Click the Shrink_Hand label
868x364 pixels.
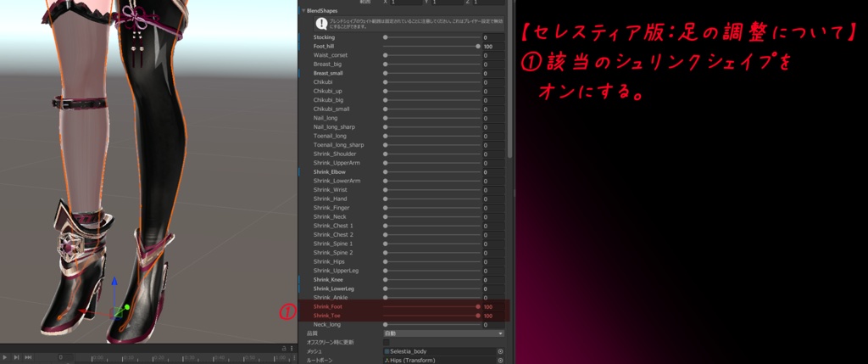coord(331,199)
